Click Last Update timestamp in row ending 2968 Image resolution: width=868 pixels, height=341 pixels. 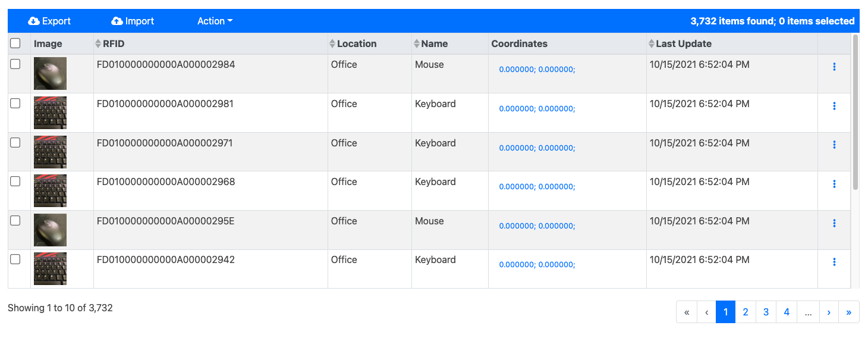click(x=699, y=182)
